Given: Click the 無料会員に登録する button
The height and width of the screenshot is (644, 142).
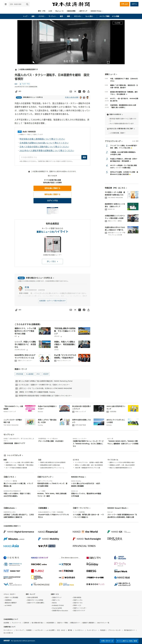Looking at the screenshot, I should point(52,194).
